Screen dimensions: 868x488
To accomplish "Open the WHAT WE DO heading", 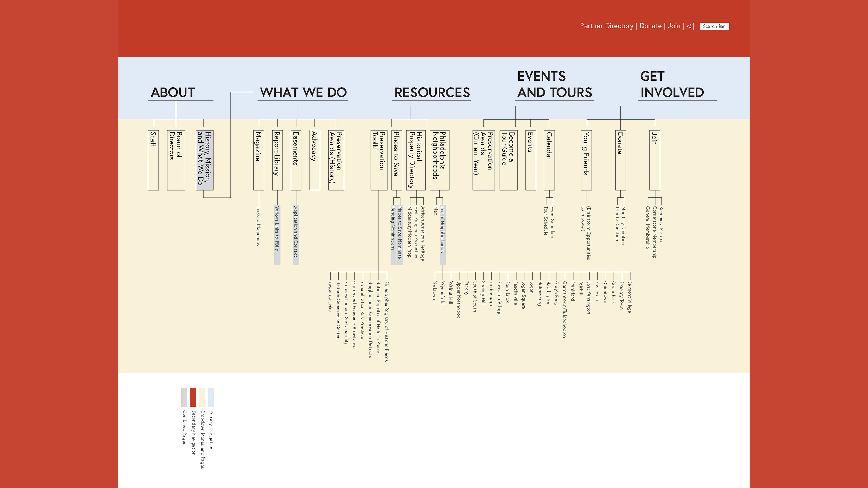I will pyautogui.click(x=303, y=92).
